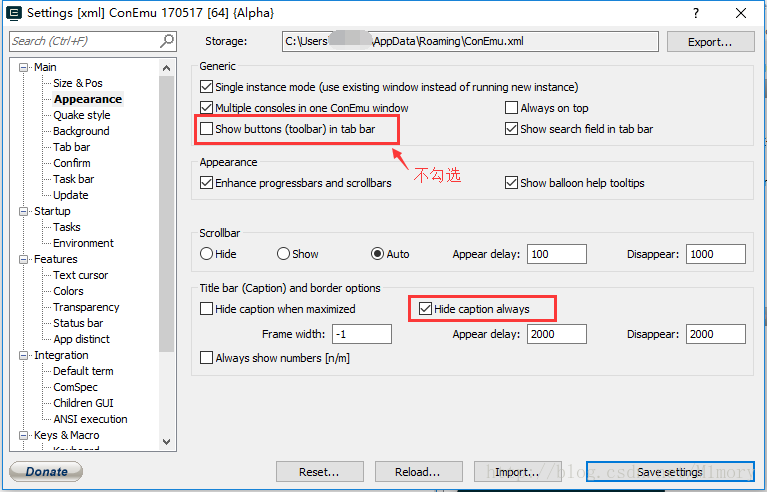This screenshot has height=492, width=767.
Task: Toggle Show search field in tab bar
Action: [511, 129]
